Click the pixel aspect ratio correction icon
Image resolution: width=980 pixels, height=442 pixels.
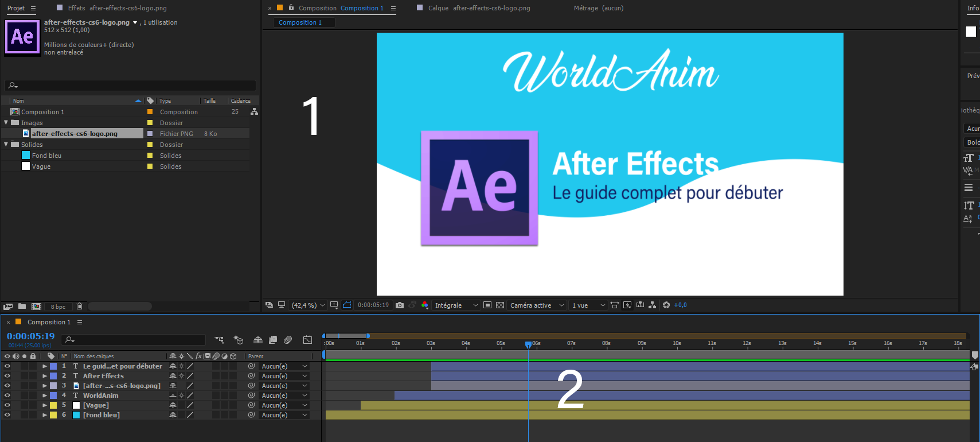click(x=615, y=305)
